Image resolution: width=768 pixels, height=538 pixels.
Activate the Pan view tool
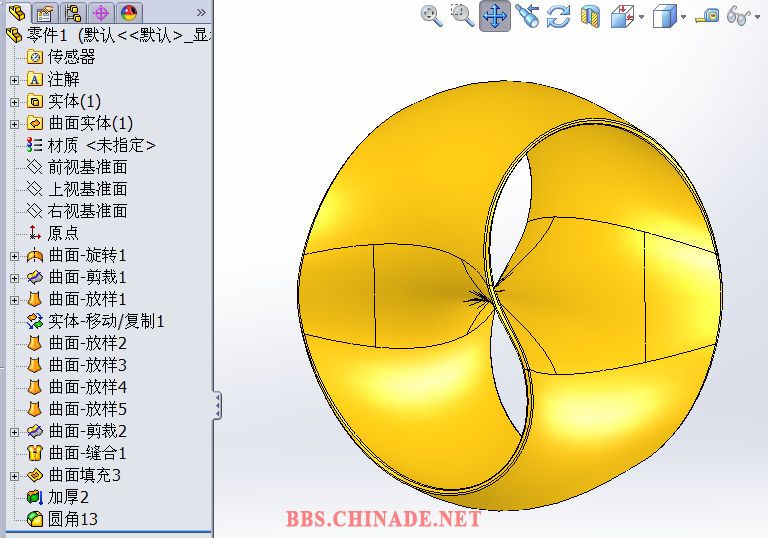(x=495, y=16)
